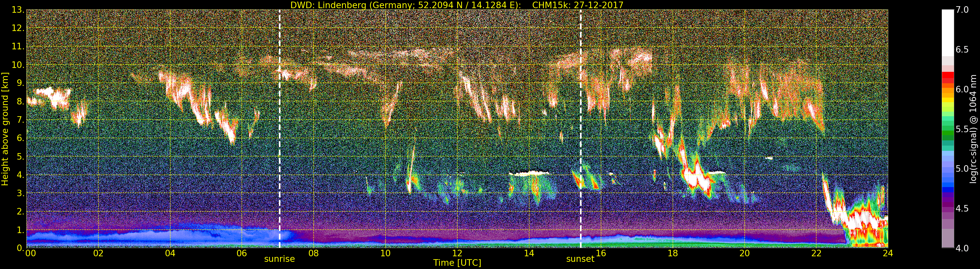The width and height of the screenshot is (980, 269).
Task: Click the x-axis tick label '24'
Action: click(x=888, y=253)
